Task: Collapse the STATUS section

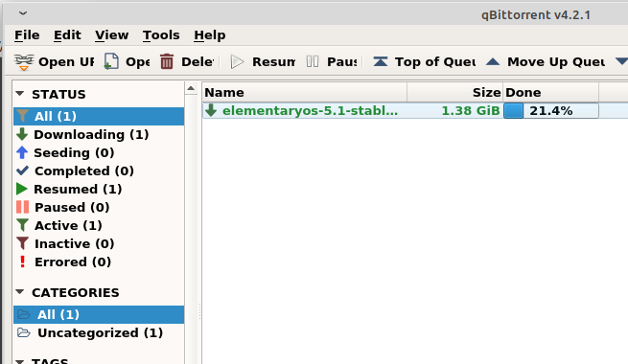Action: click(x=20, y=94)
